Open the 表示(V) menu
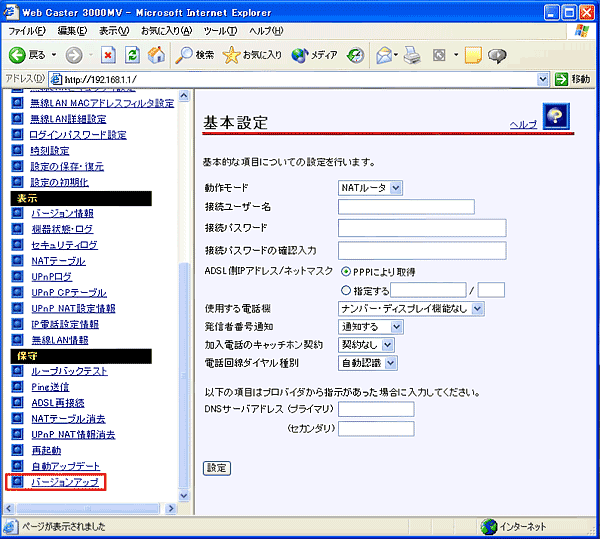Image resolution: width=600 pixels, height=539 pixels. (x=114, y=31)
